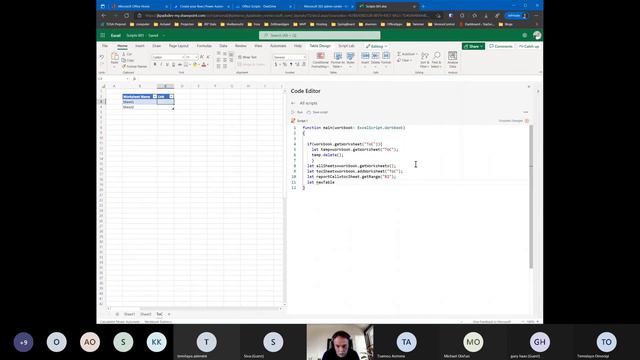The width and height of the screenshot is (640, 360).
Task: Click the Format Painter brush
Action: click(x=124, y=66)
